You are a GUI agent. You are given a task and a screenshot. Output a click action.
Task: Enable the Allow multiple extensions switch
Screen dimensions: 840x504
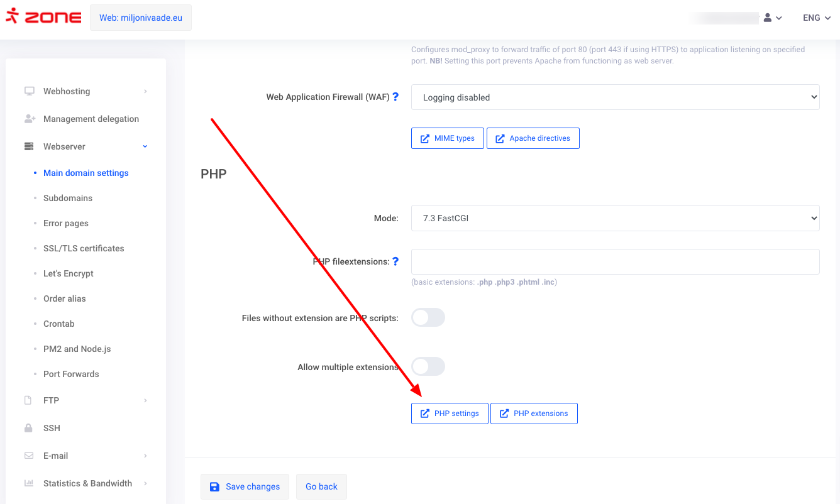point(428,367)
